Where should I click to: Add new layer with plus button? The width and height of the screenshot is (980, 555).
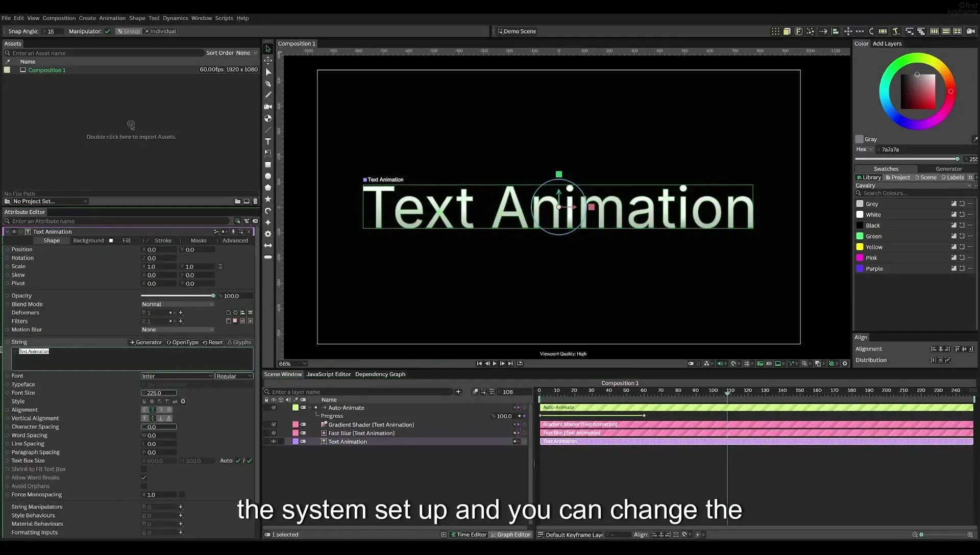tap(458, 392)
